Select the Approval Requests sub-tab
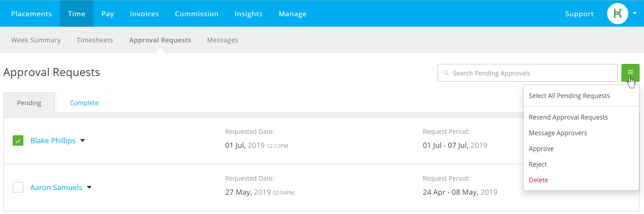644x214 pixels. [x=160, y=40]
